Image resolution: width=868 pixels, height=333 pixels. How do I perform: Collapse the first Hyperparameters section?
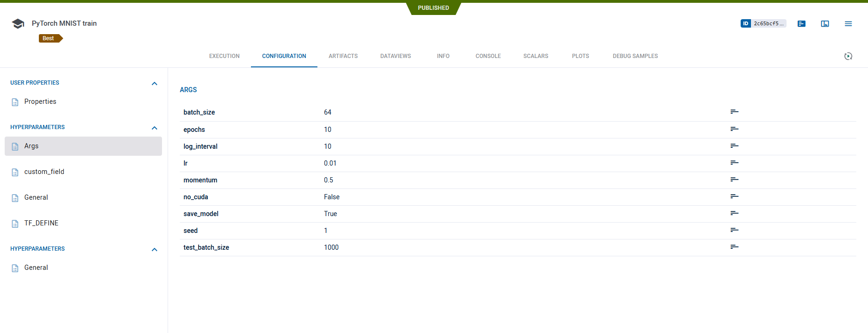pos(154,128)
